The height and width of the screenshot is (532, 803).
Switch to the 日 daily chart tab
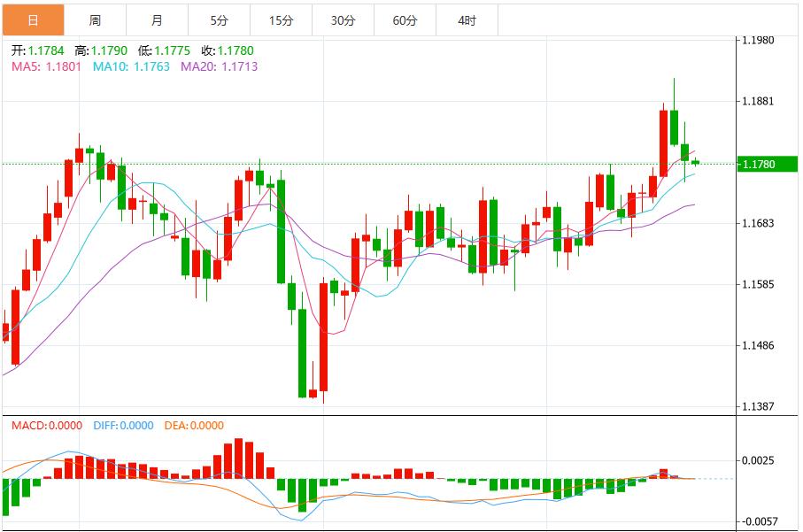[x=33, y=17]
